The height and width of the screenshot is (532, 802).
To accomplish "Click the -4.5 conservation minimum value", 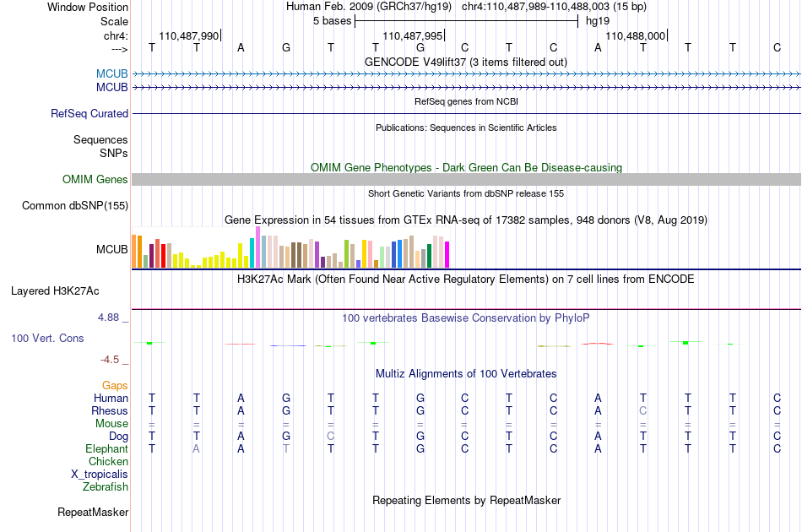I will [110, 360].
